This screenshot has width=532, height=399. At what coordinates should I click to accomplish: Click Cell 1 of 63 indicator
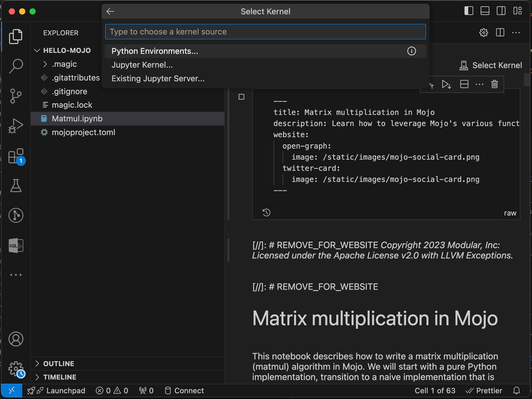[x=435, y=390]
